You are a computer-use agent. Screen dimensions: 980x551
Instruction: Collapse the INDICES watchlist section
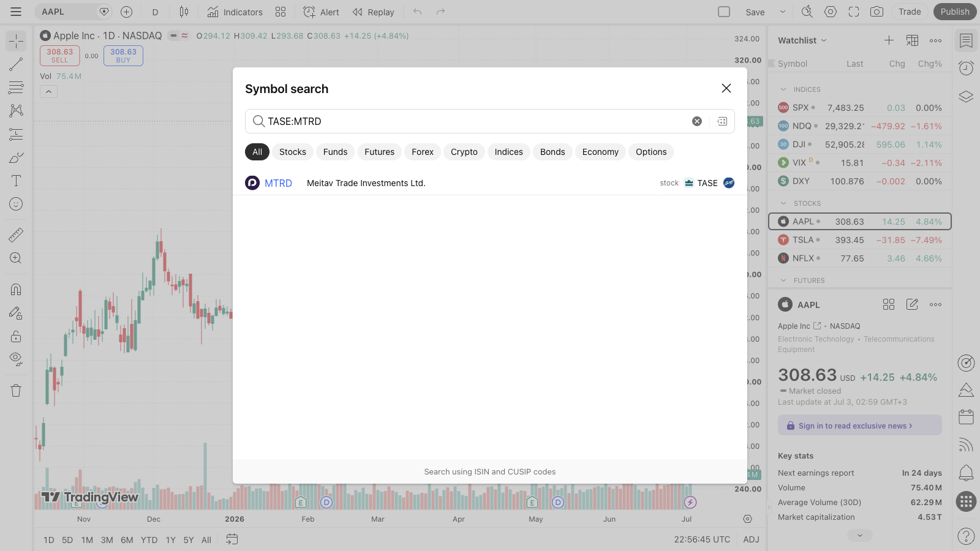pos(783,89)
